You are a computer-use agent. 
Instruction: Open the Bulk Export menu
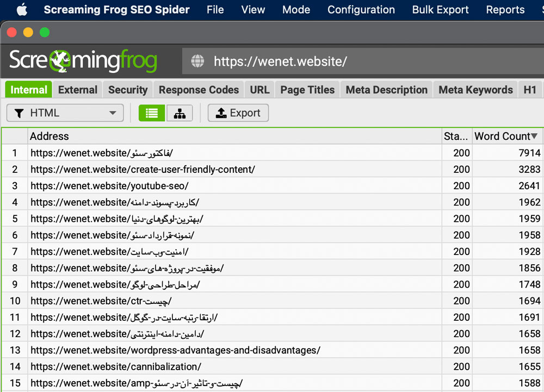tap(440, 10)
